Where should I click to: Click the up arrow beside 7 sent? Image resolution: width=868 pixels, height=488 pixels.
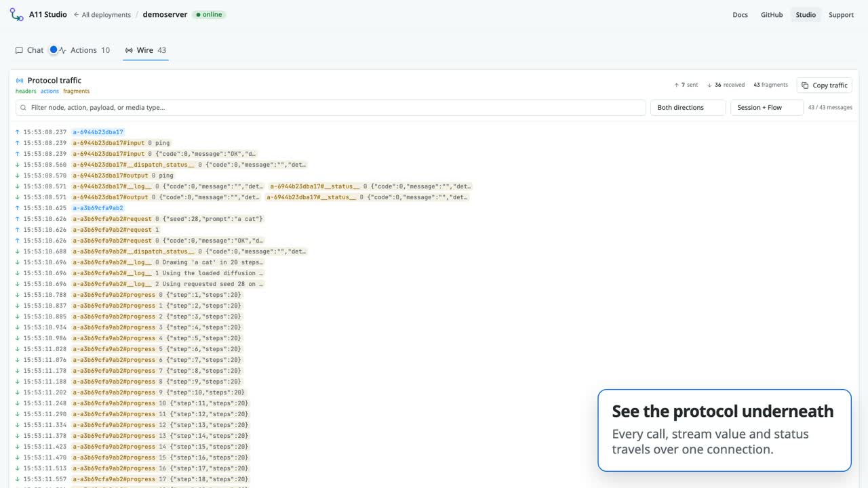click(677, 85)
